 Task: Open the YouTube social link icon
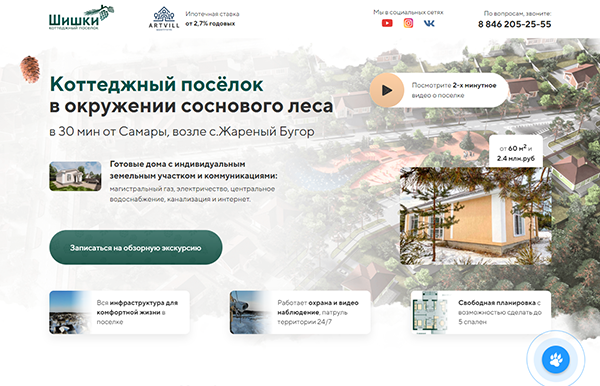point(387,23)
